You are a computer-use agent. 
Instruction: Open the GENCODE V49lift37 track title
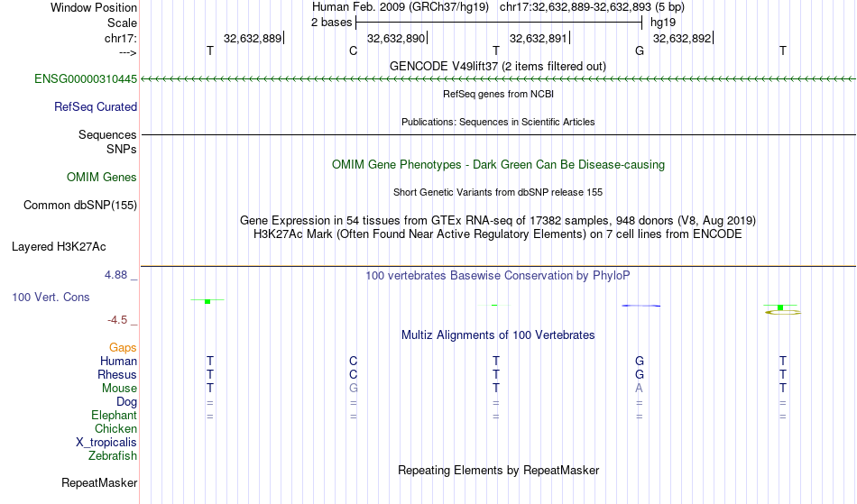(x=498, y=66)
